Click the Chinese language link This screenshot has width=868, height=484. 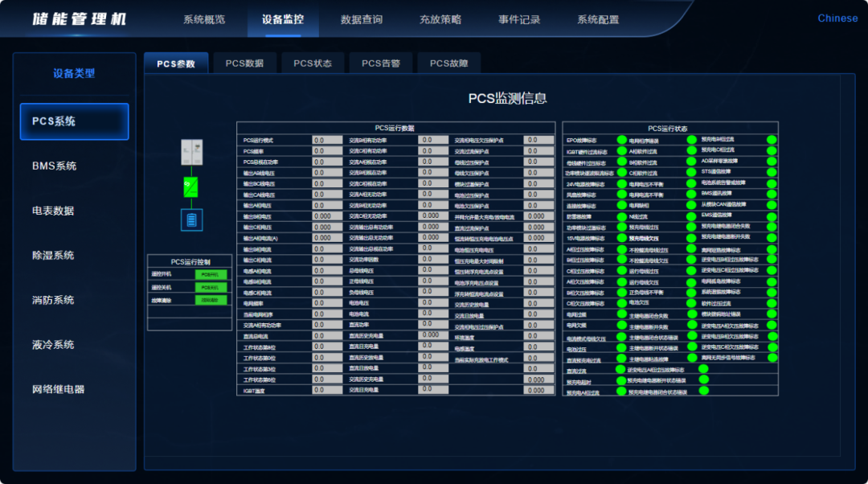(x=837, y=18)
